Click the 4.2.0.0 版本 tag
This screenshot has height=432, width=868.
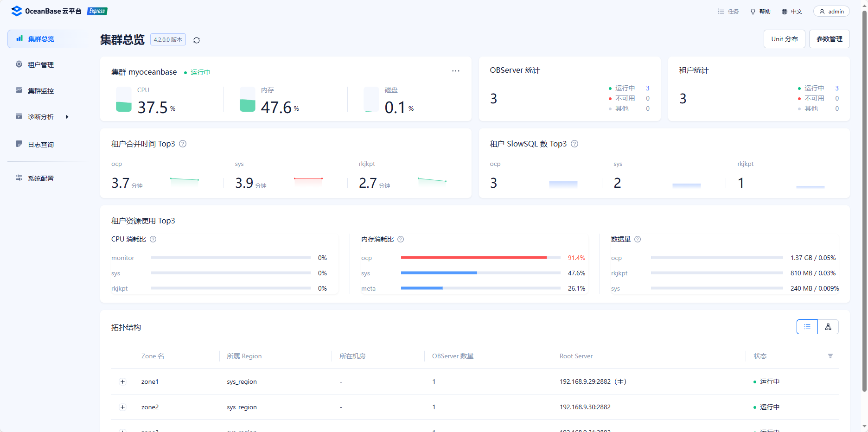168,40
